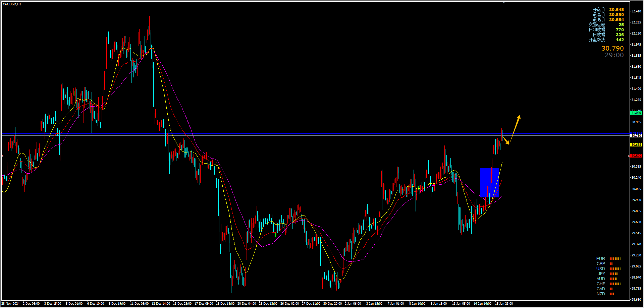The width and height of the screenshot is (644, 308).
Task: Click the 当日波幅 label
Action: 597,35
